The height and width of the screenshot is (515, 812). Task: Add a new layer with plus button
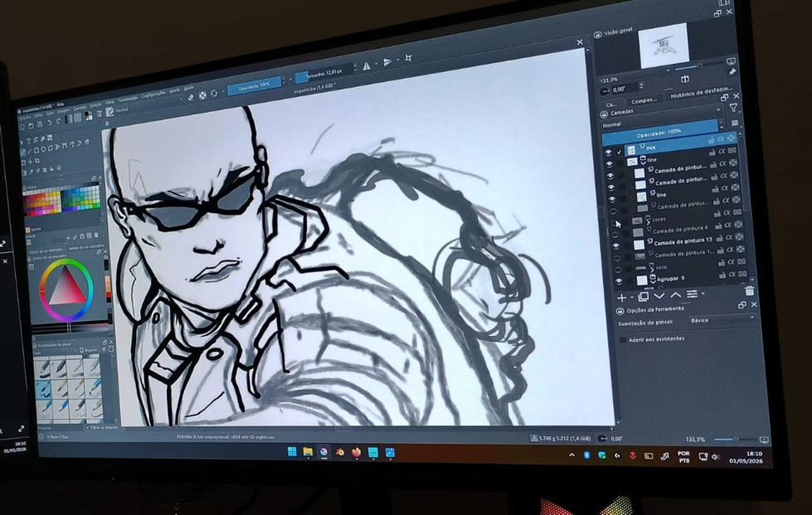622,298
